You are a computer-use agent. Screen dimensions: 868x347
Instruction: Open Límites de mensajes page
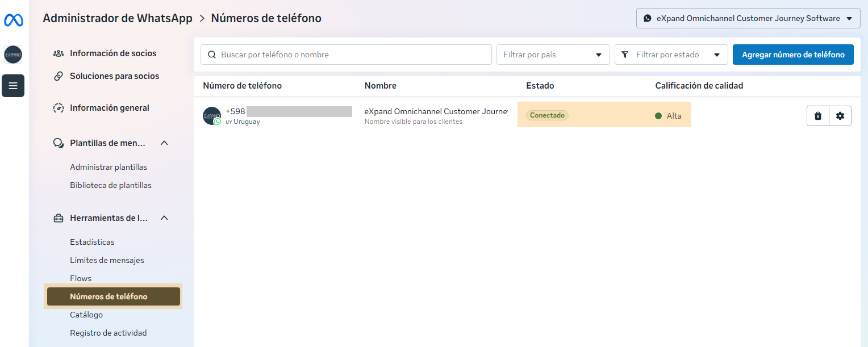pyautogui.click(x=107, y=260)
